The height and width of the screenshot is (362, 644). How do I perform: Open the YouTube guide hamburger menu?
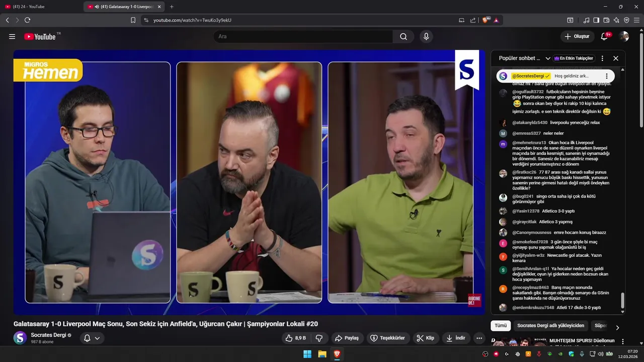[x=12, y=37]
